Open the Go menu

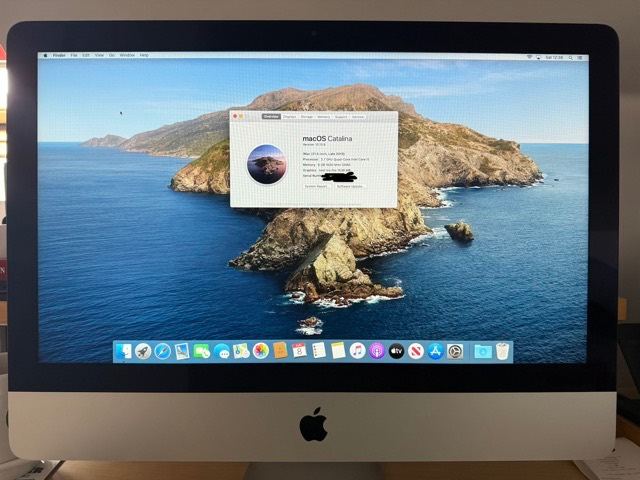click(112, 56)
